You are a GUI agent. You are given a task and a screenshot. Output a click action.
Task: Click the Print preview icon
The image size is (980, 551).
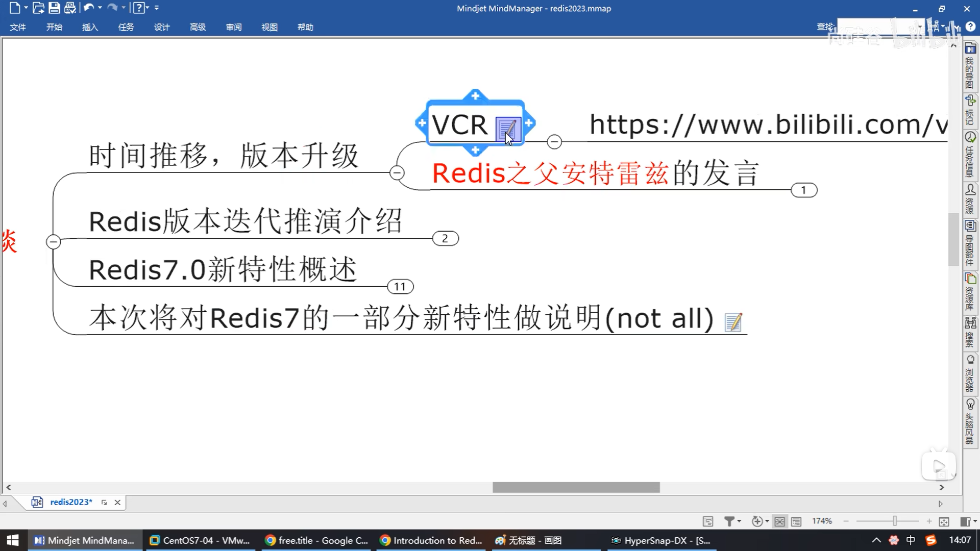[70, 8]
